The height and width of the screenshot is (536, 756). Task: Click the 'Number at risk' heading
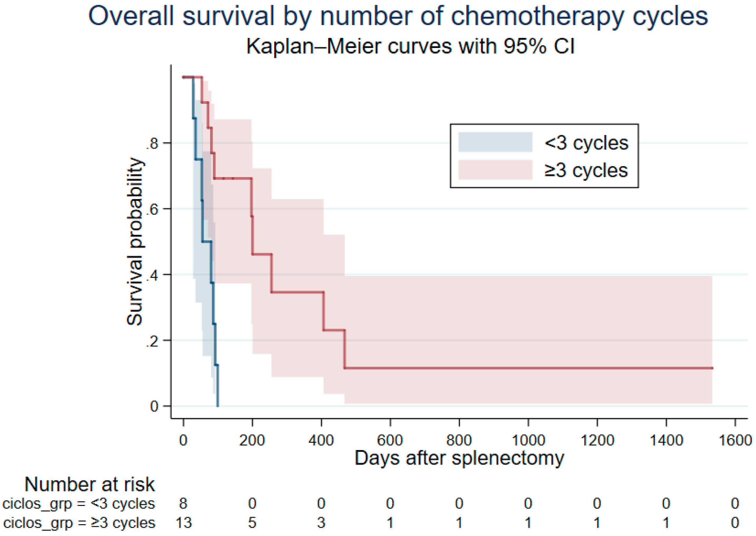89,485
